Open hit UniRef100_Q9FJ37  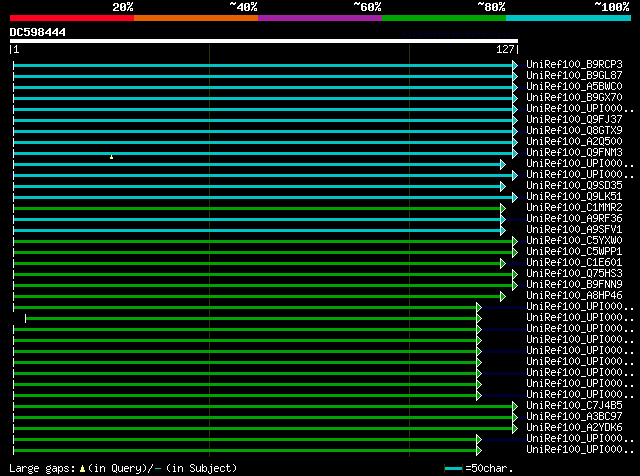tap(574, 120)
